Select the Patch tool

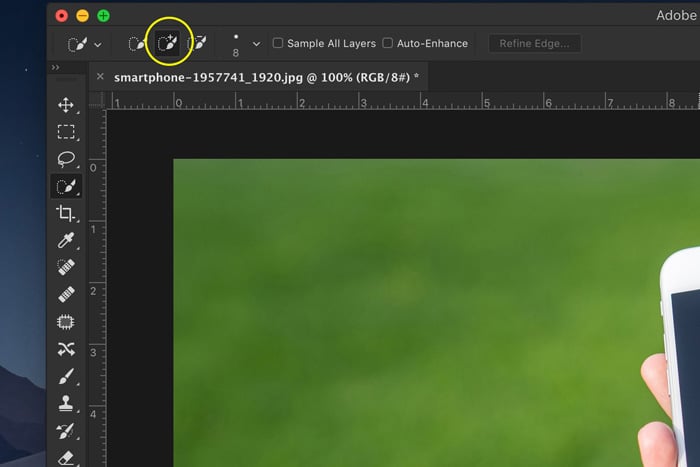pos(66,322)
